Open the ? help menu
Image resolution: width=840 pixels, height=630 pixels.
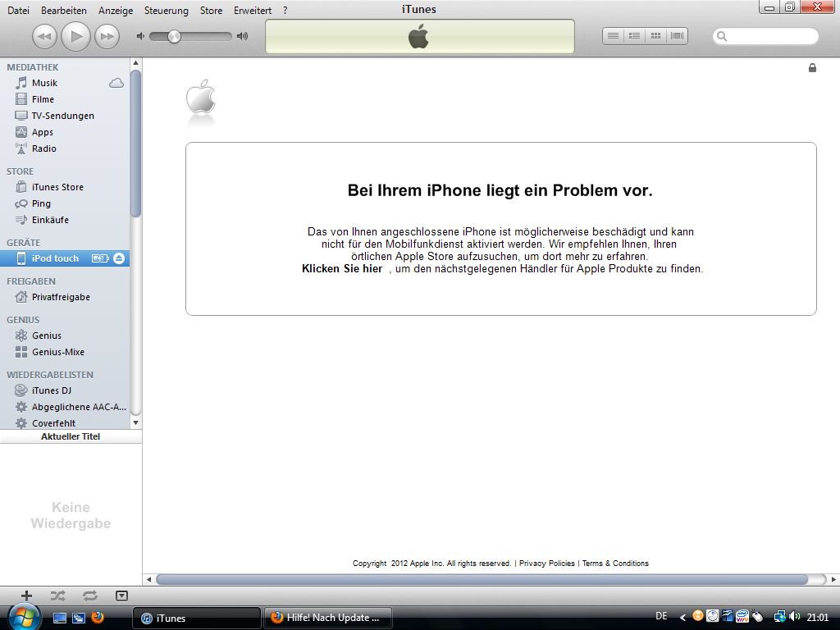(285, 11)
